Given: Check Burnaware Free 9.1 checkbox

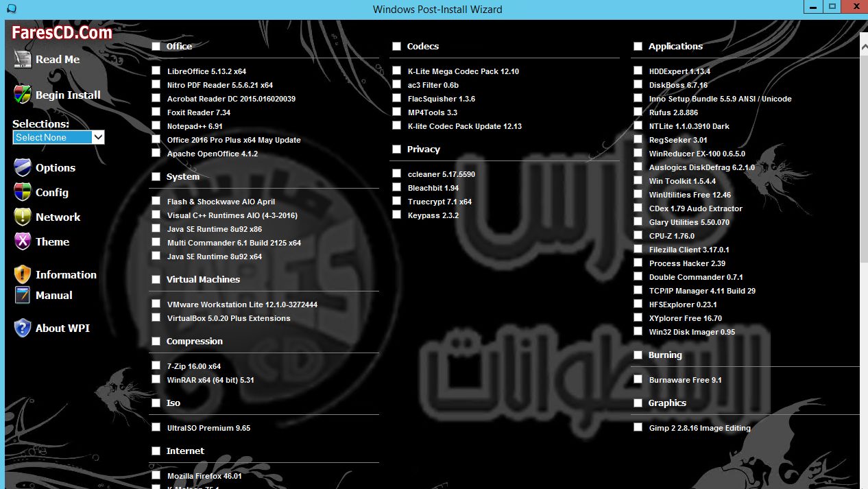Looking at the screenshot, I should [x=638, y=379].
